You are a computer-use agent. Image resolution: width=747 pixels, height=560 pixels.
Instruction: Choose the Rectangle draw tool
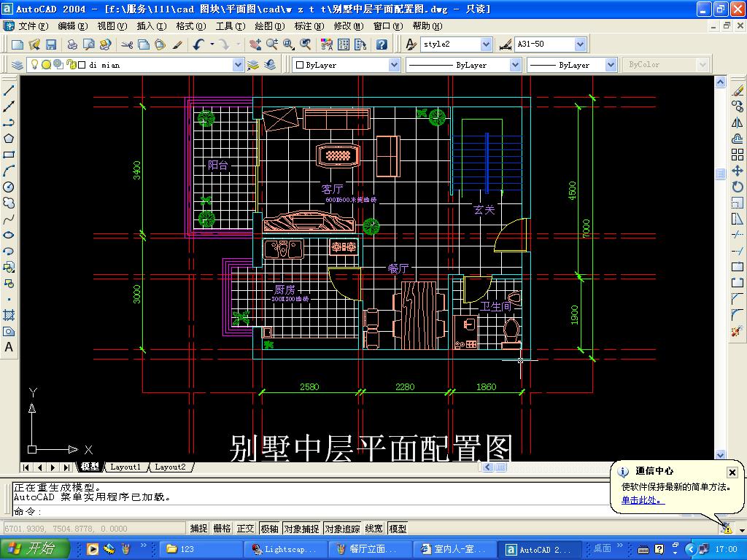(x=9, y=155)
